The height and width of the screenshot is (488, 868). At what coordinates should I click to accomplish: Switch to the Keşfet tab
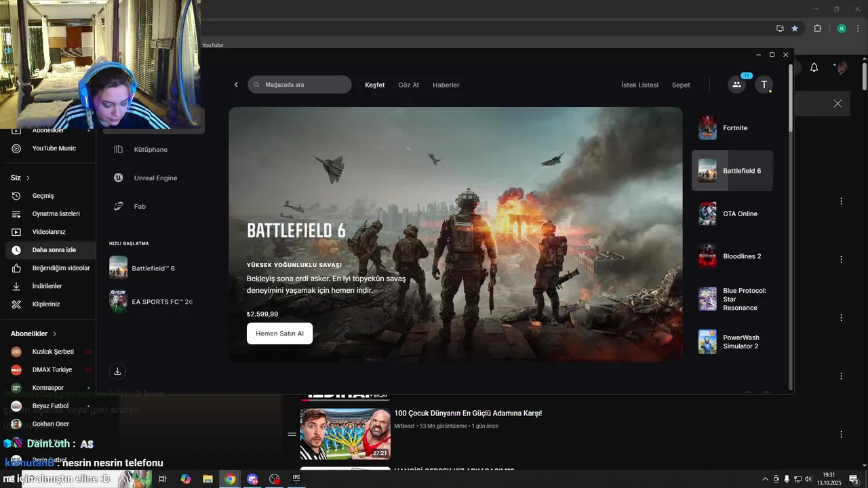coord(374,85)
